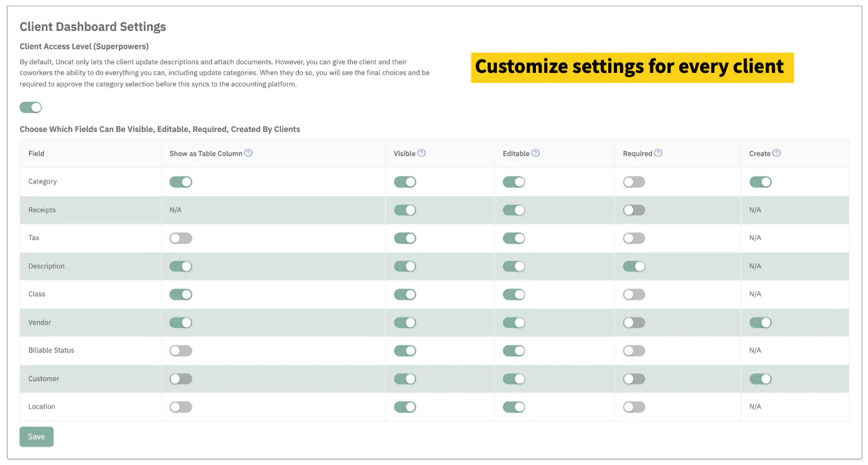Screen dimensions: 868x465
Task: Toggle Class Visible switch
Action: tap(405, 294)
